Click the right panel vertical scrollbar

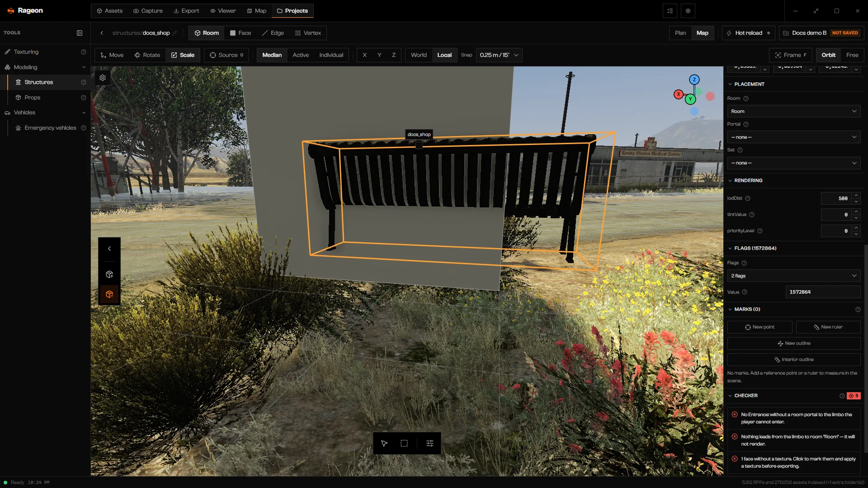866,348
